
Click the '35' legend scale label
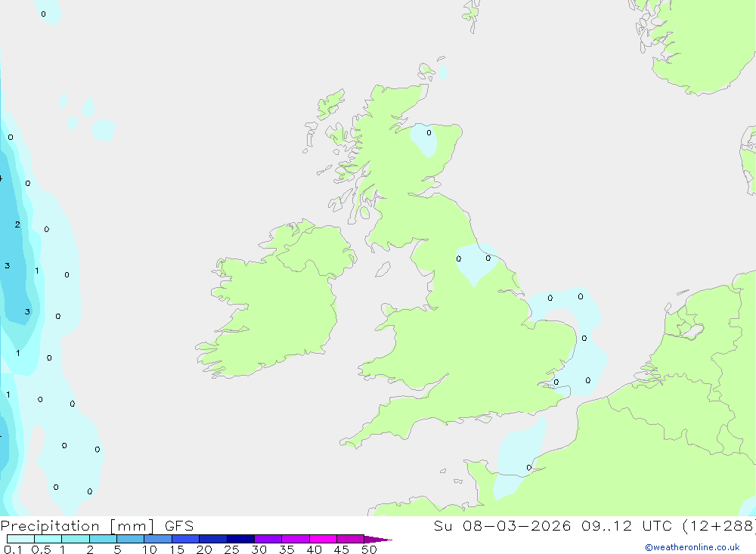pyautogui.click(x=287, y=549)
